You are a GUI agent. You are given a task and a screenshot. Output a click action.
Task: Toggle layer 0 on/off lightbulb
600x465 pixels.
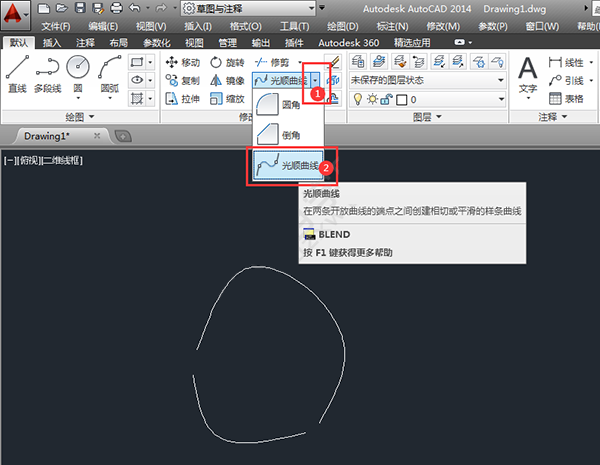click(358, 100)
